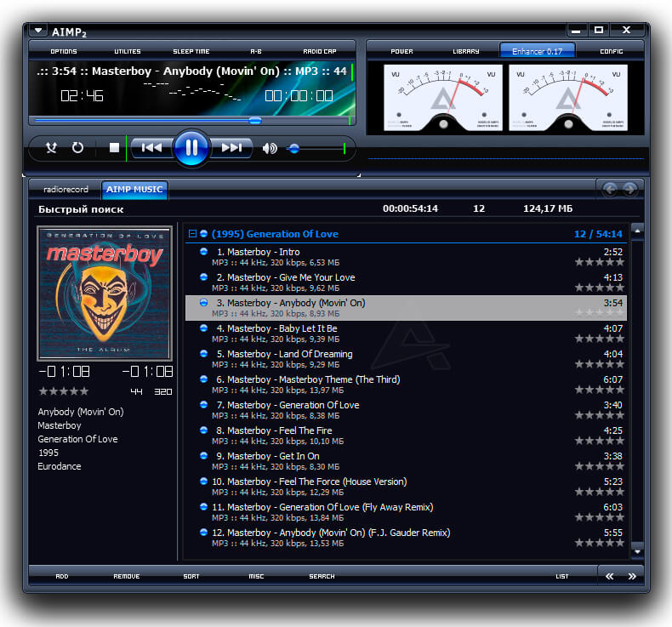Select track 10 Feel The Force (House Version)

click(406, 487)
